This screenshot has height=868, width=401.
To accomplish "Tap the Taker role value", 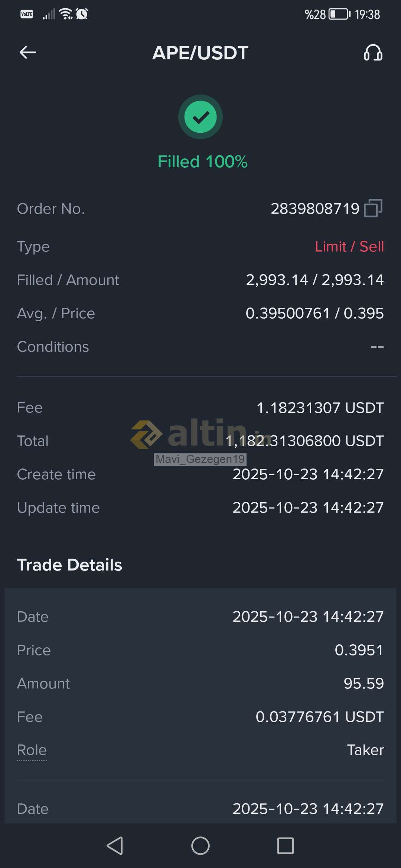I will point(365,750).
